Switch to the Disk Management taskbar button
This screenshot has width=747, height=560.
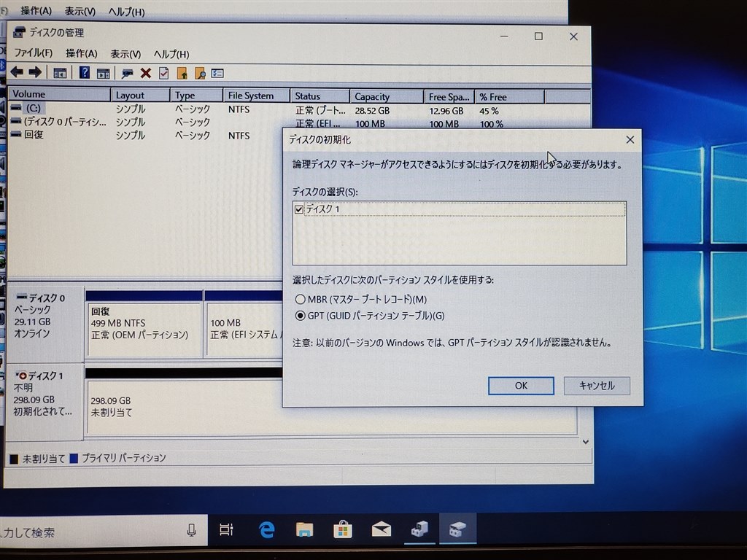point(457,529)
